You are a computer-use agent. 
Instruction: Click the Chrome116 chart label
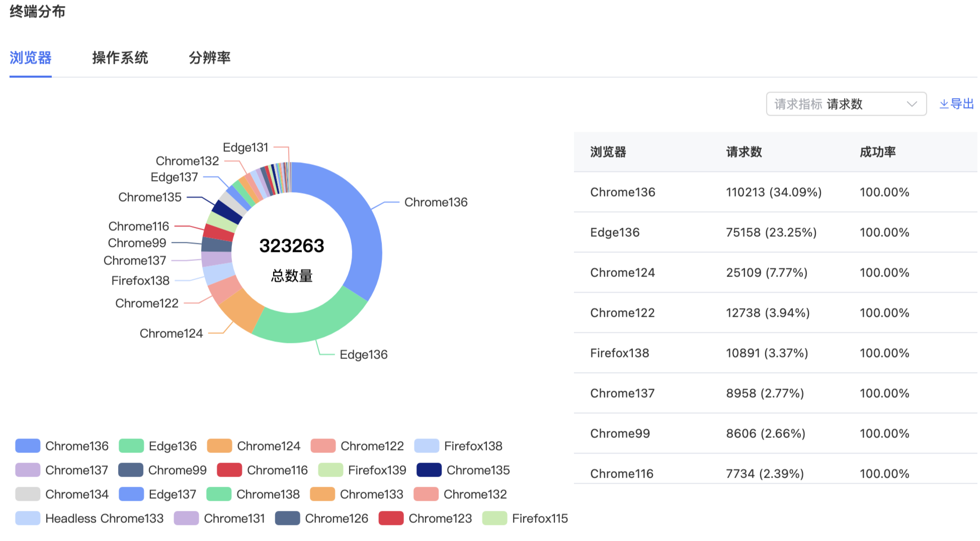coord(139,226)
